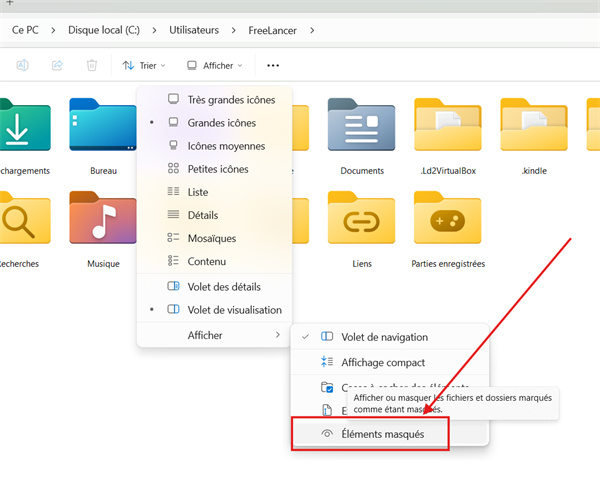Screen dimensions: 600x492
Task: Expand the Afficher submenu entry
Action: tap(213, 335)
